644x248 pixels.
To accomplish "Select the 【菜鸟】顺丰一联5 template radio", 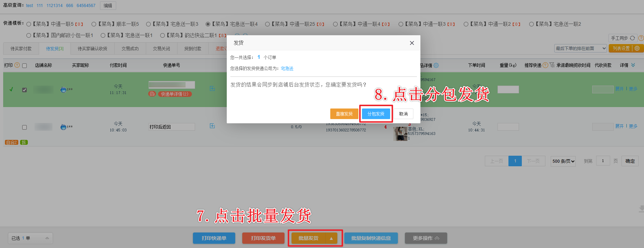I will click(x=94, y=24).
